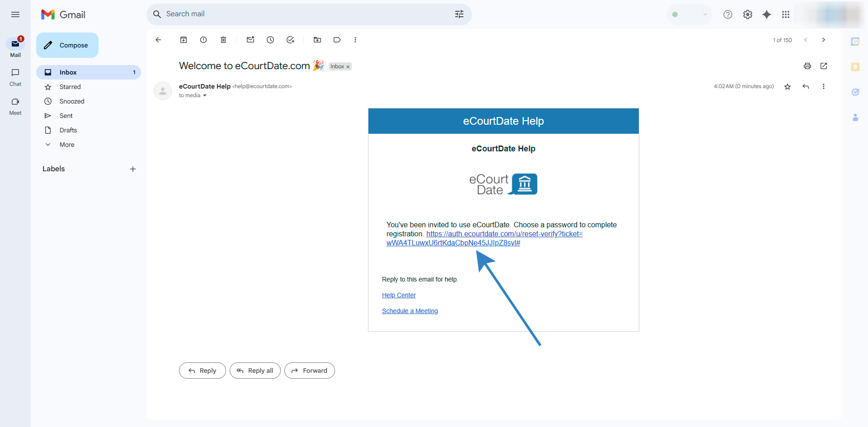Viewport: 868px width, 427px height.
Task: Click the Forward button
Action: coord(310,371)
